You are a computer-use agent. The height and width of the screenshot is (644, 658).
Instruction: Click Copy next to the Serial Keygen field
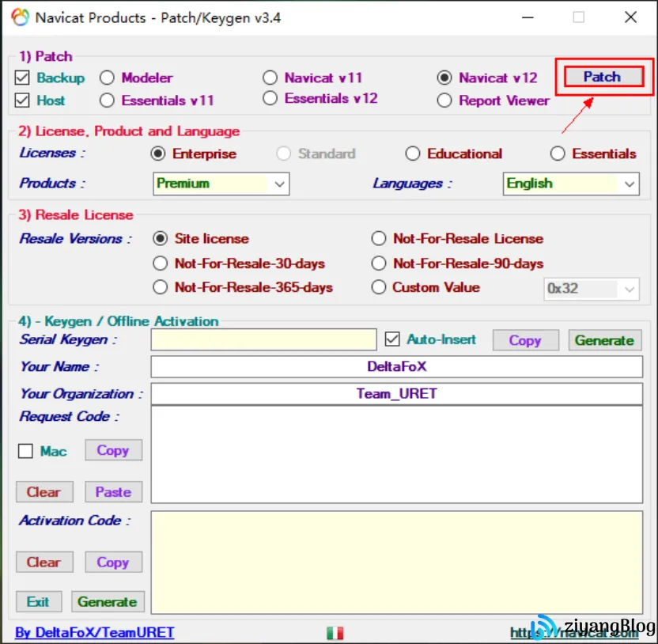coord(525,340)
